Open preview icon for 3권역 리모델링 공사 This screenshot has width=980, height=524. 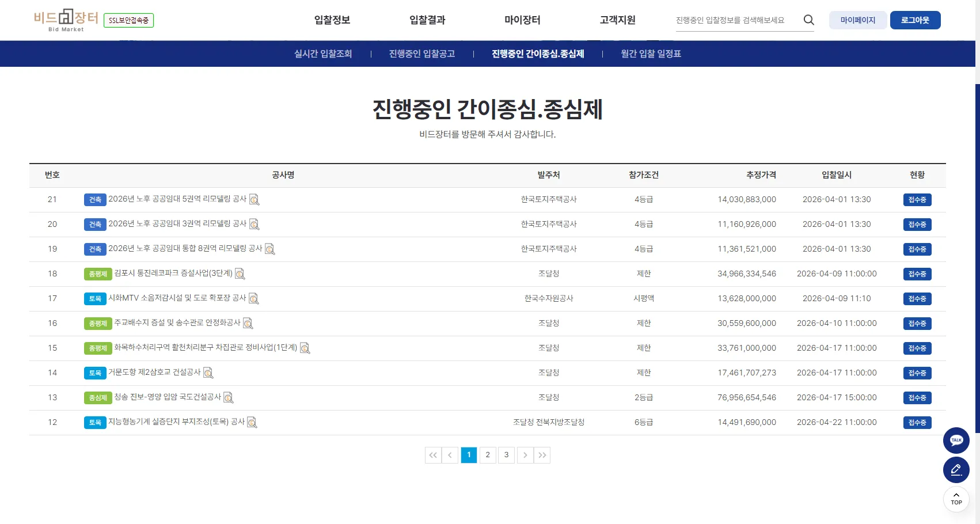(x=254, y=225)
